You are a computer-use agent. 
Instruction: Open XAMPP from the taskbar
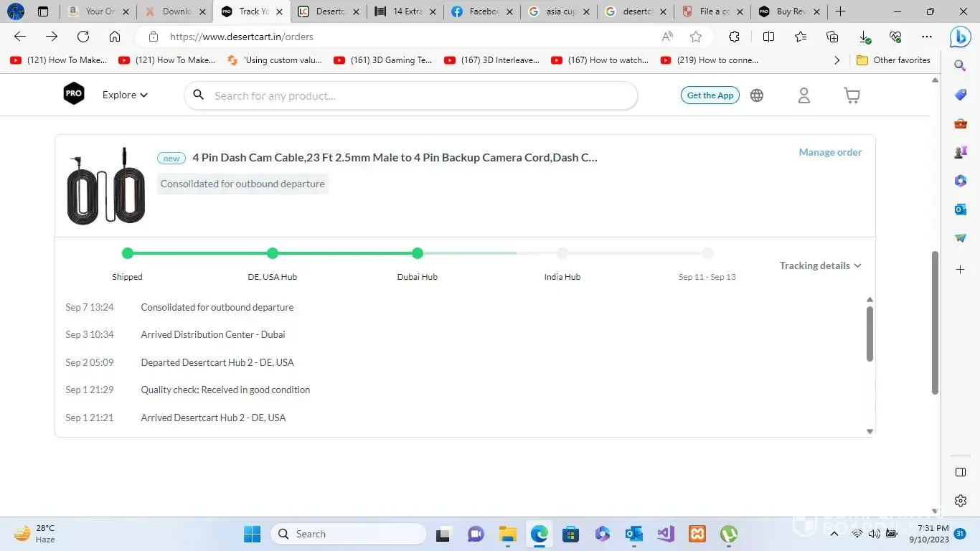pos(697,534)
